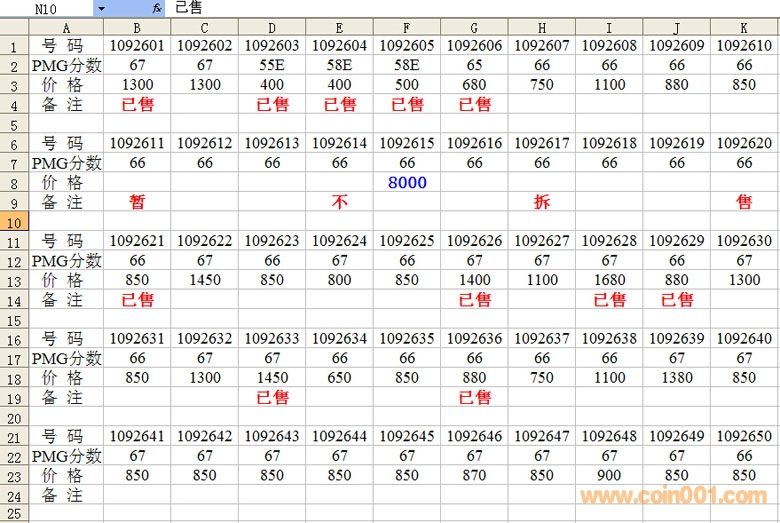The image size is (780, 523).
Task: Select PMG分数 label in row 22
Action: pyautogui.click(x=66, y=456)
